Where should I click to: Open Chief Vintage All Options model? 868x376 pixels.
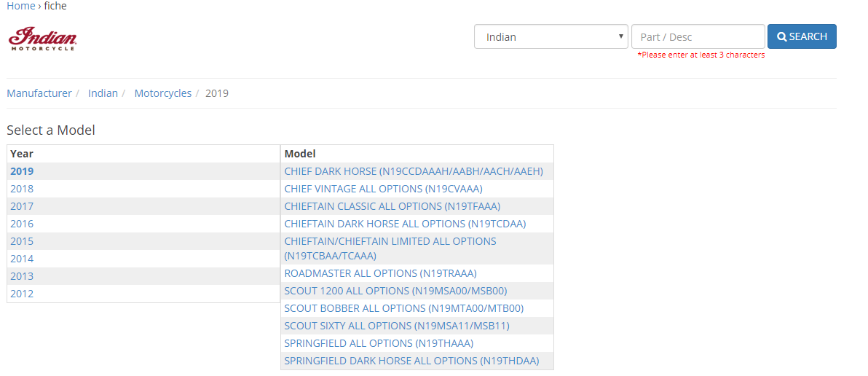coord(384,189)
